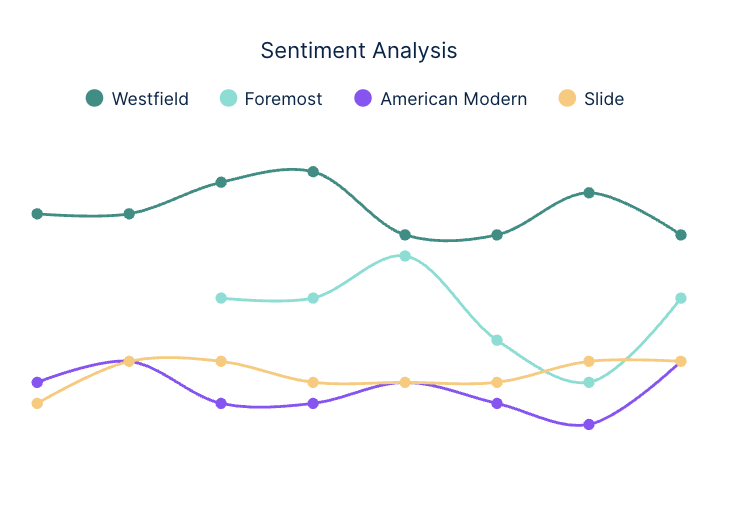
Task: Select the highest Westfield data point
Action: click(x=313, y=172)
